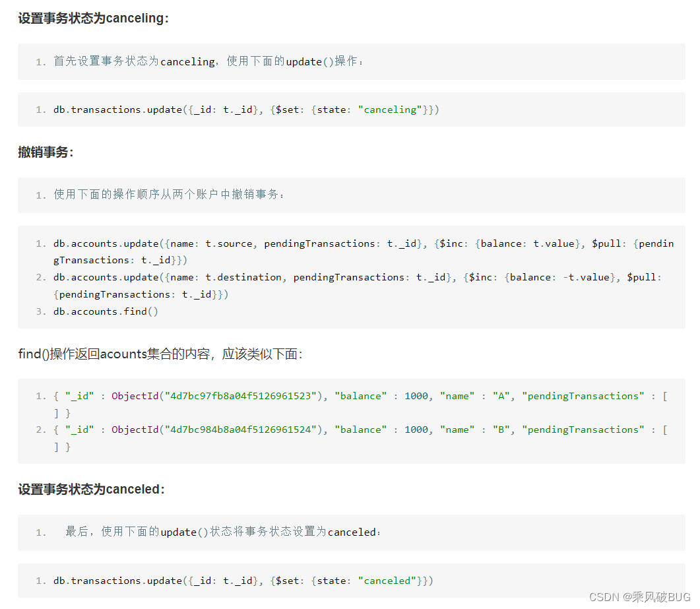Click balance 1000 in account B row
This screenshot has width=700, height=609.
point(416,430)
